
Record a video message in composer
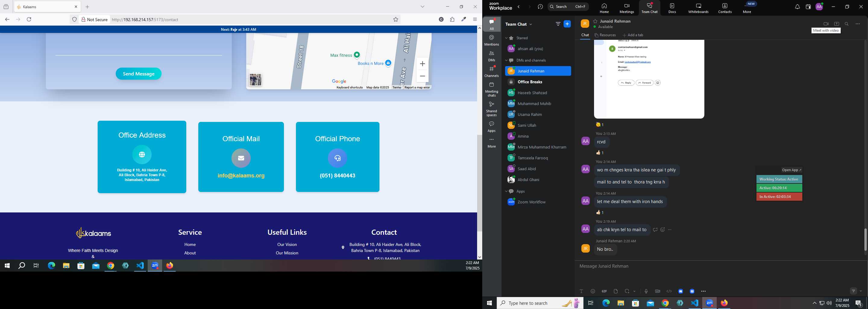tap(657, 291)
